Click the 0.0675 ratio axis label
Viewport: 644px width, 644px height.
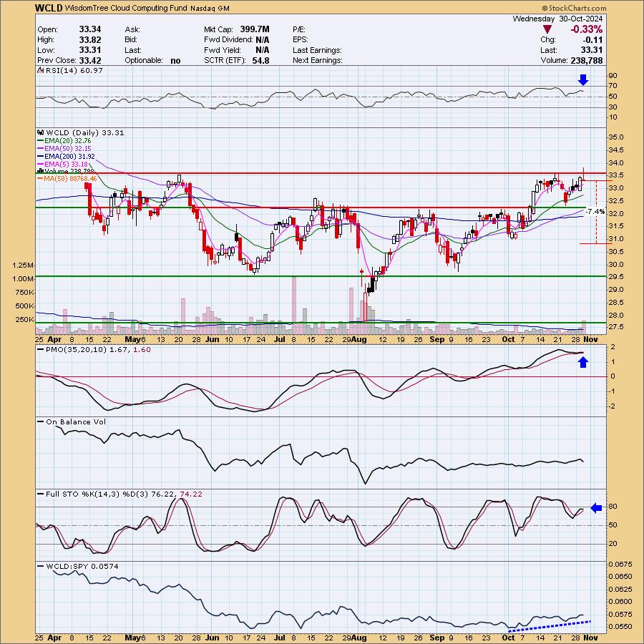[620, 564]
